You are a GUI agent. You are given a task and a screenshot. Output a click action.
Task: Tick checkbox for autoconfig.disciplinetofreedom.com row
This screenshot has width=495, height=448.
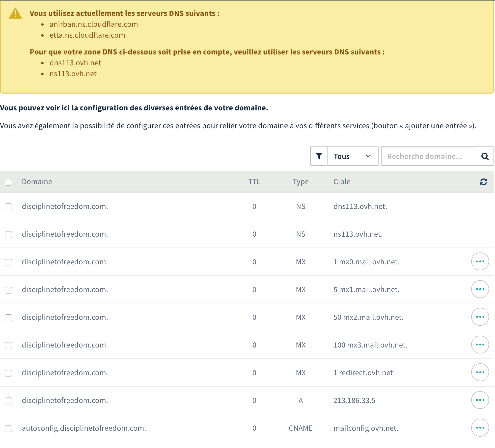pyautogui.click(x=9, y=429)
